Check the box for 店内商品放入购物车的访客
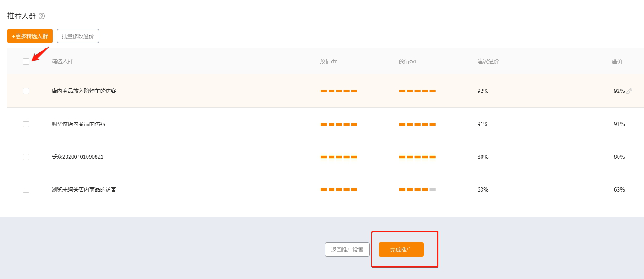 tap(26, 91)
